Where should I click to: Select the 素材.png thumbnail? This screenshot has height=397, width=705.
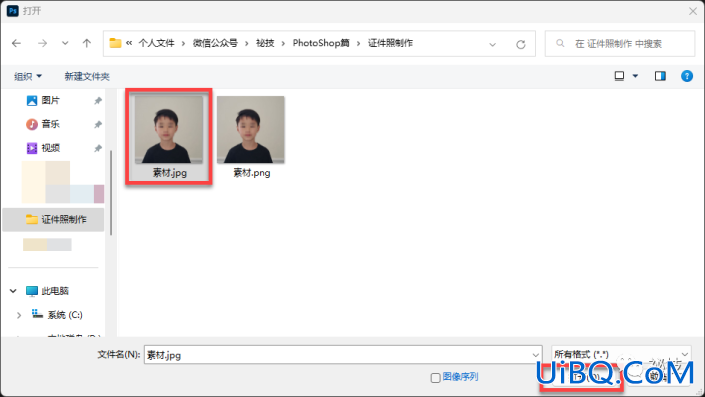(251, 129)
